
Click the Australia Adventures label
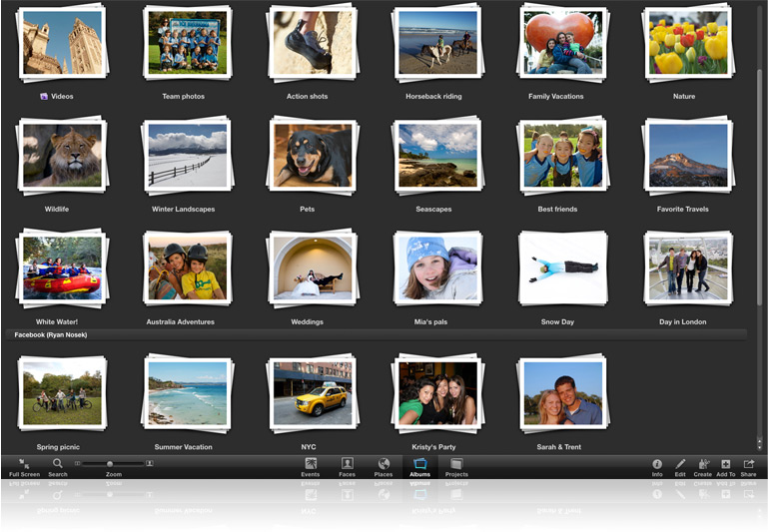tap(180, 322)
